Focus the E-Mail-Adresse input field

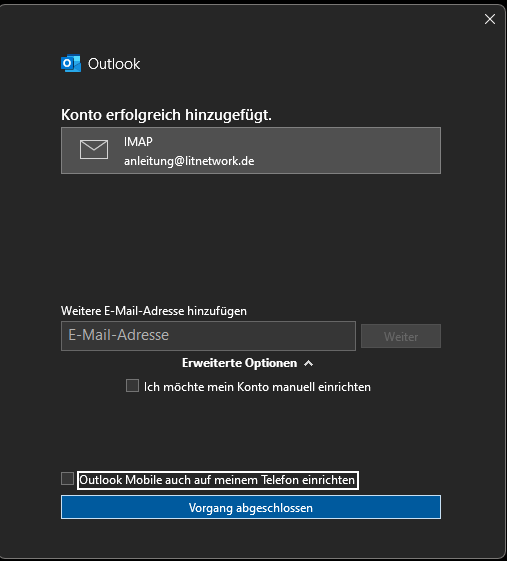pyautogui.click(x=208, y=336)
